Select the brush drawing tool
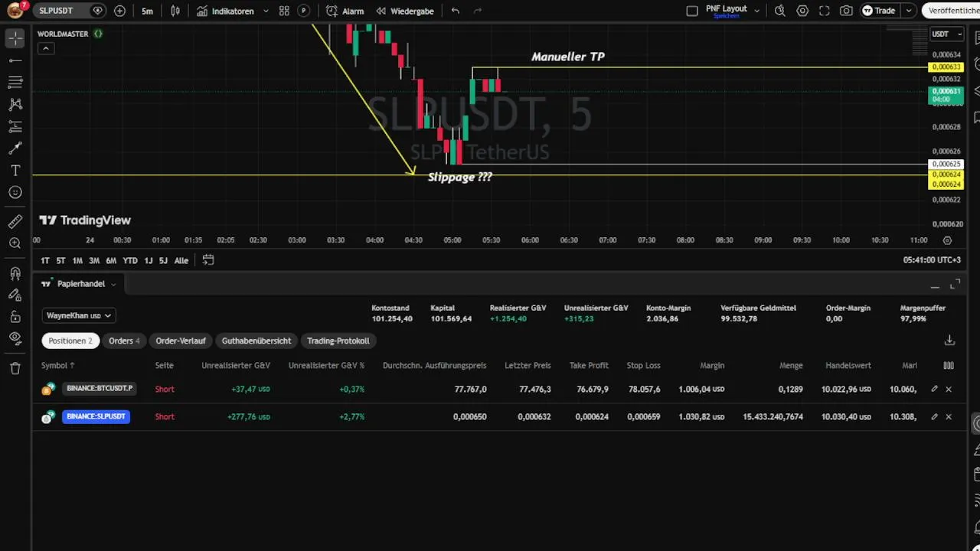The image size is (980, 551). point(15,148)
